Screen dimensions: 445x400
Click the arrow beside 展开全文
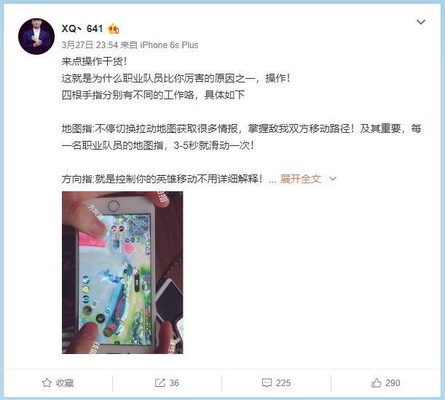coord(333,179)
